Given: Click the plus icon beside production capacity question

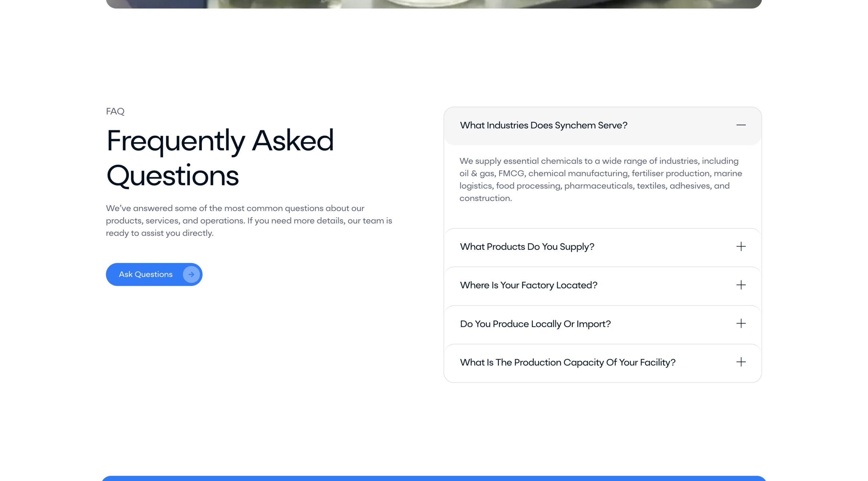Looking at the screenshot, I should 741,362.
